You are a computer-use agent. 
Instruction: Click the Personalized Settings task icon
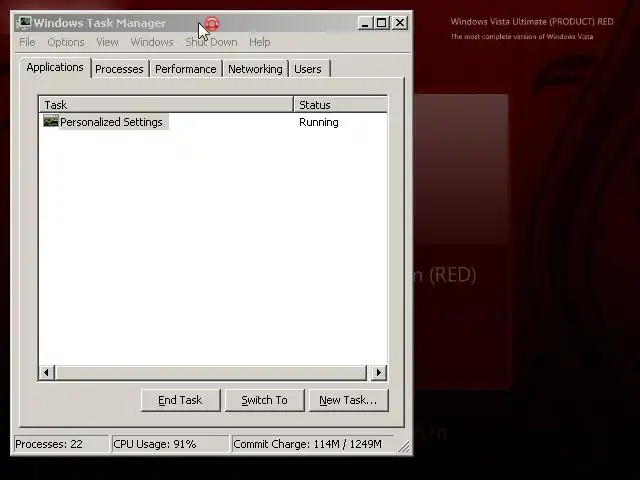point(51,121)
